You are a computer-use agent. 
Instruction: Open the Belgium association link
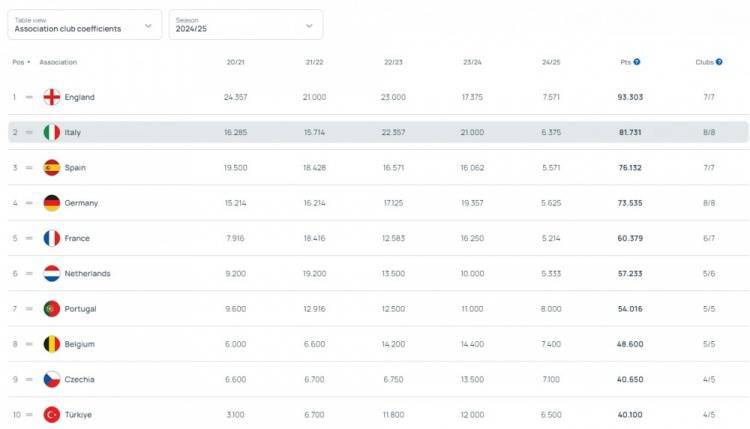pyautogui.click(x=80, y=344)
